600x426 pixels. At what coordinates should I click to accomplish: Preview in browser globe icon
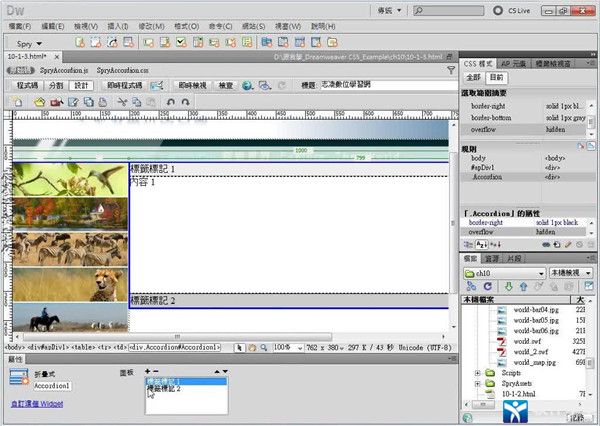pyautogui.click(x=247, y=85)
